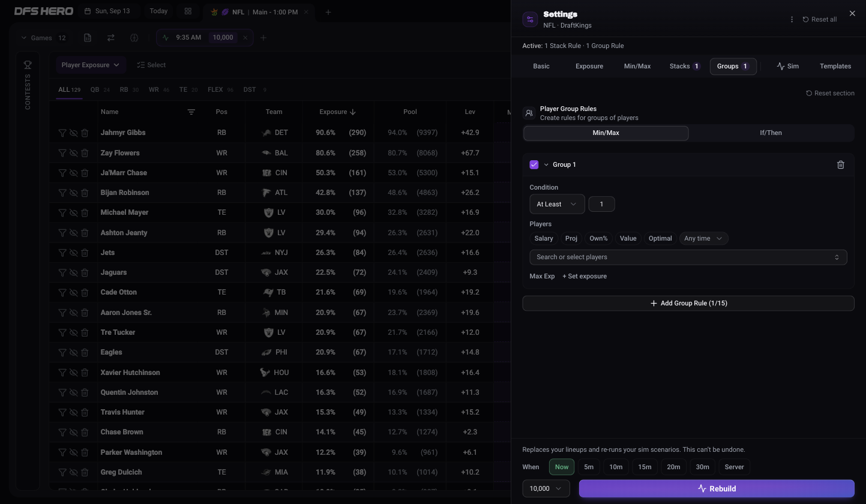Viewport: 866px width, 504px height.
Task: Click the filter icon for Bijan Robinson
Action: point(62,193)
